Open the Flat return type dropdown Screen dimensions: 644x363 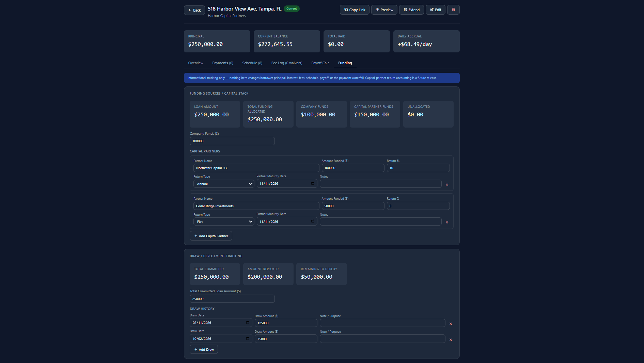point(224,221)
